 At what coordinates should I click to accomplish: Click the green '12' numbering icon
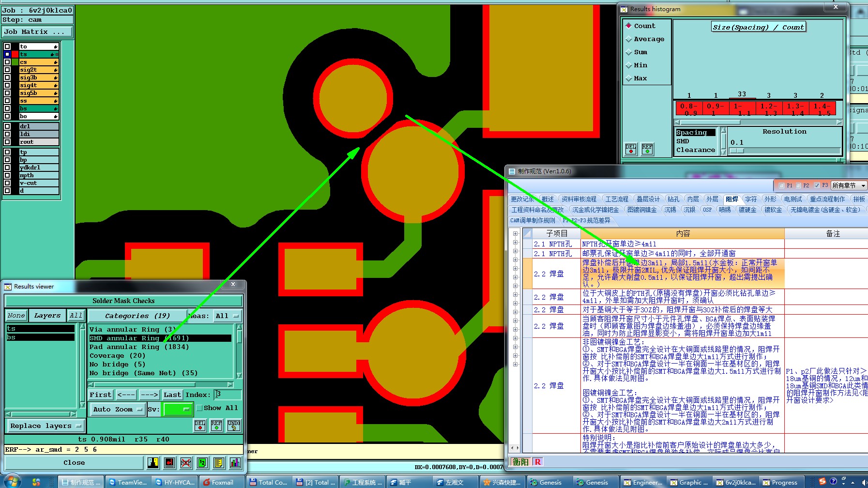point(202,463)
